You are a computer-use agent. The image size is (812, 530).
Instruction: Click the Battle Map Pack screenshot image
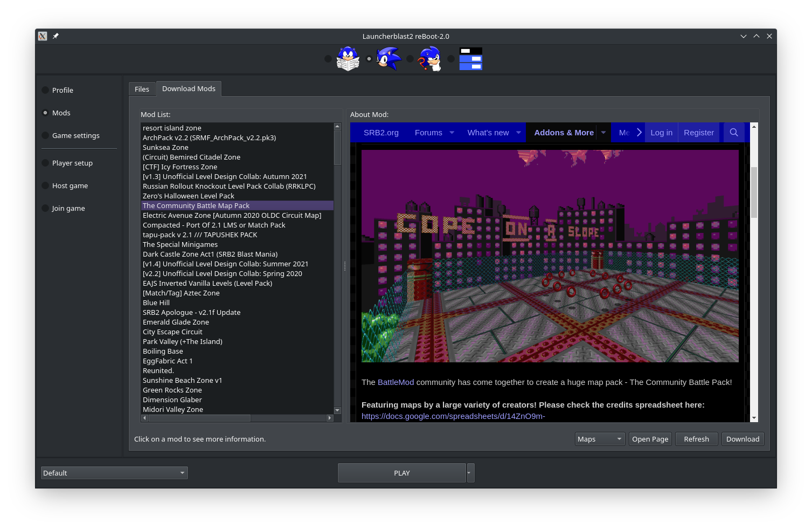550,256
